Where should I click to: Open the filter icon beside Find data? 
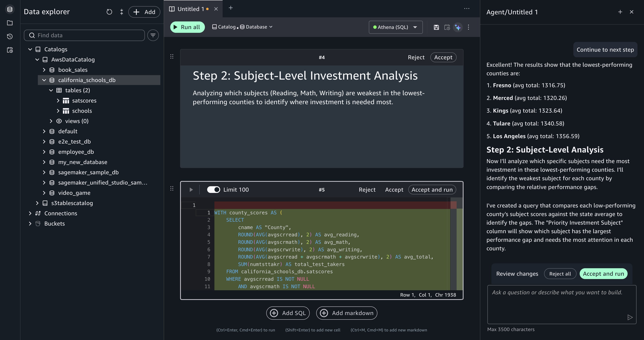tap(153, 35)
